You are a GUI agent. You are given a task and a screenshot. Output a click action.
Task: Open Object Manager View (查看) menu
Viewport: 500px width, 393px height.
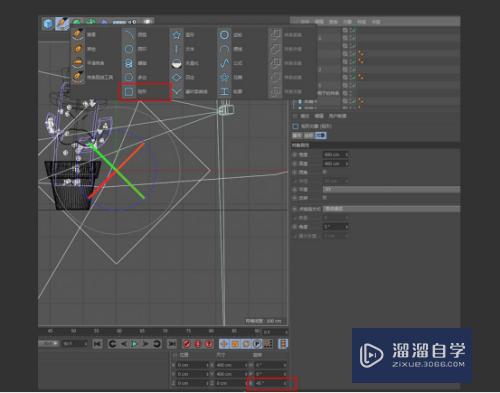333,21
